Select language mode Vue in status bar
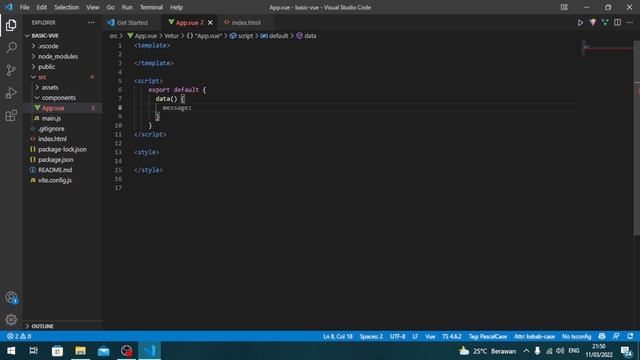Image resolution: width=640 pixels, height=360 pixels. [430, 336]
